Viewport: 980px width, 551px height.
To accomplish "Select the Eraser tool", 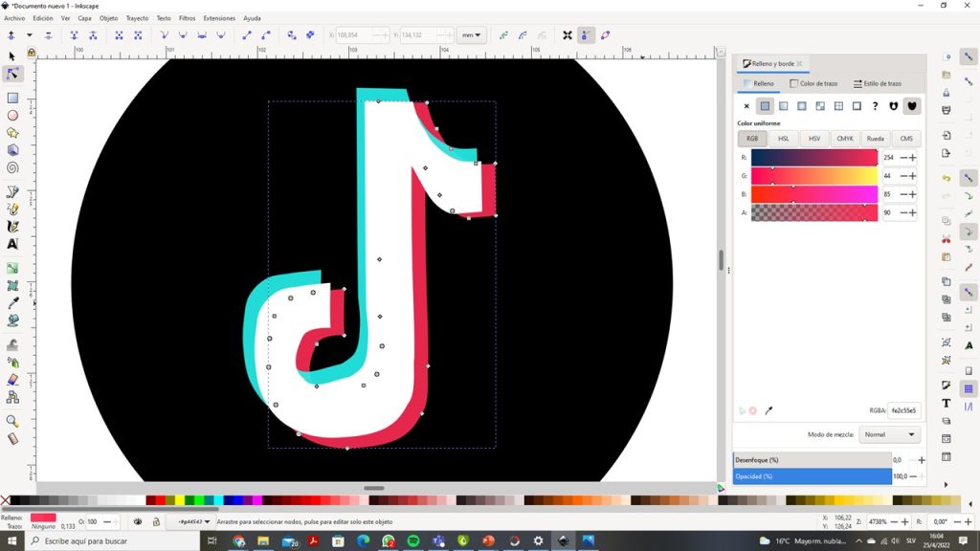I will click(x=11, y=380).
